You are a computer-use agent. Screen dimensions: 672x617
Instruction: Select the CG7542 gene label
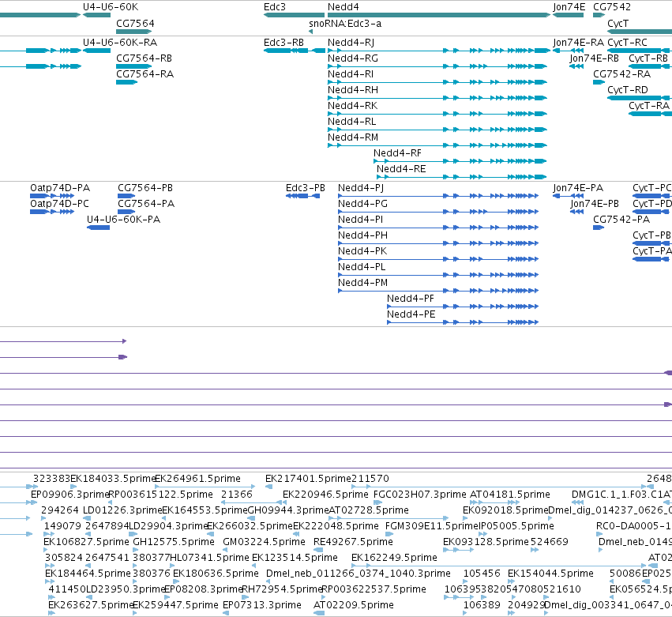pyautogui.click(x=612, y=7)
